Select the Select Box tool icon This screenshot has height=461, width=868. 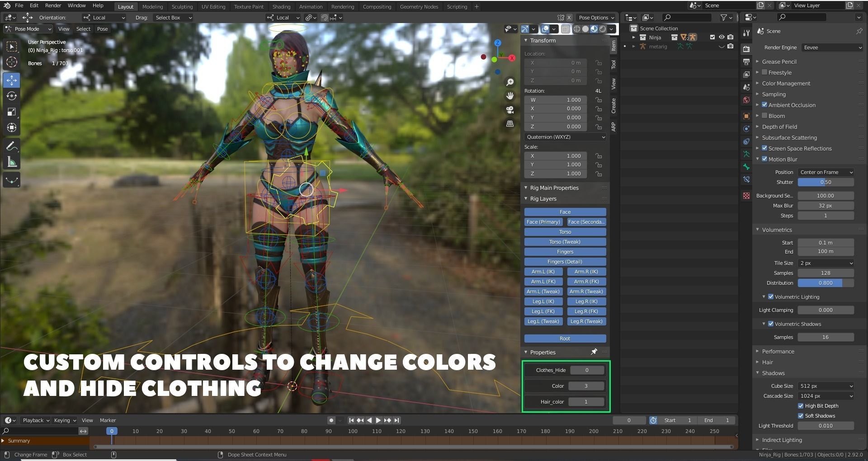pyautogui.click(x=12, y=47)
